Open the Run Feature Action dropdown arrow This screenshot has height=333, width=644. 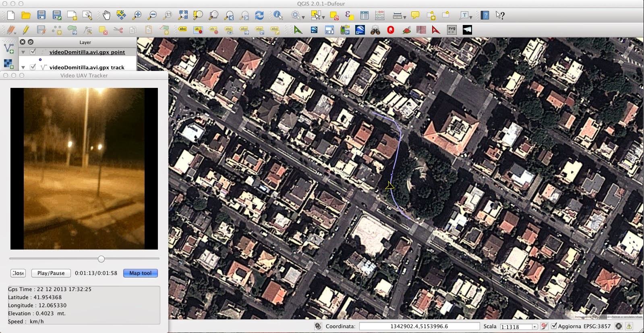point(303,17)
